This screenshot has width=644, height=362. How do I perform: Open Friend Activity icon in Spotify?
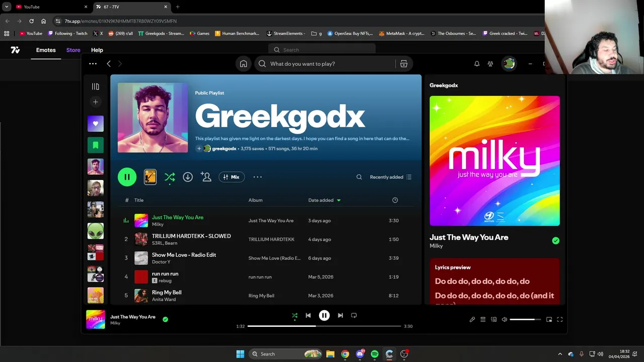coord(490,64)
